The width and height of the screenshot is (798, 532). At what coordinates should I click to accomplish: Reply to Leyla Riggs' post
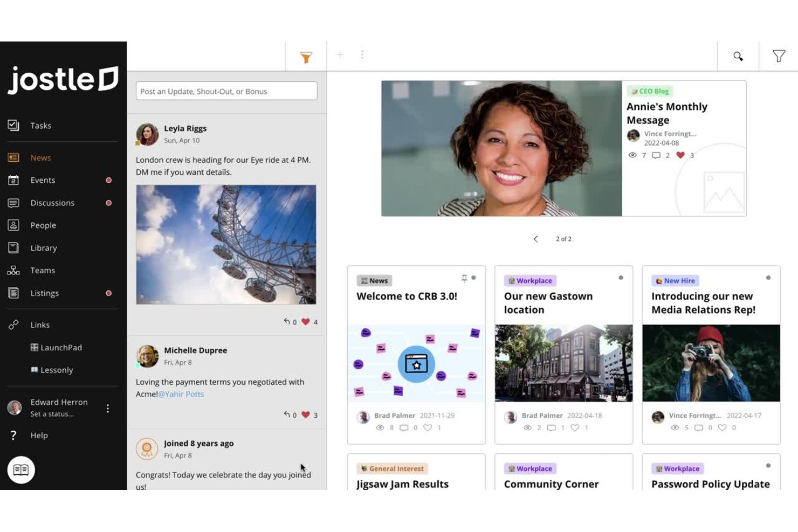point(287,322)
